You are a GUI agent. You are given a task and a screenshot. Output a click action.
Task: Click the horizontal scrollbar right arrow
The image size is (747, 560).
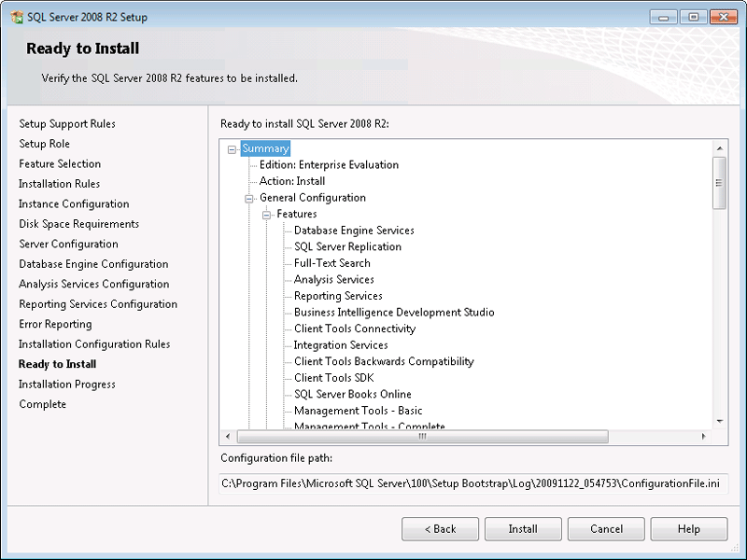(x=704, y=436)
